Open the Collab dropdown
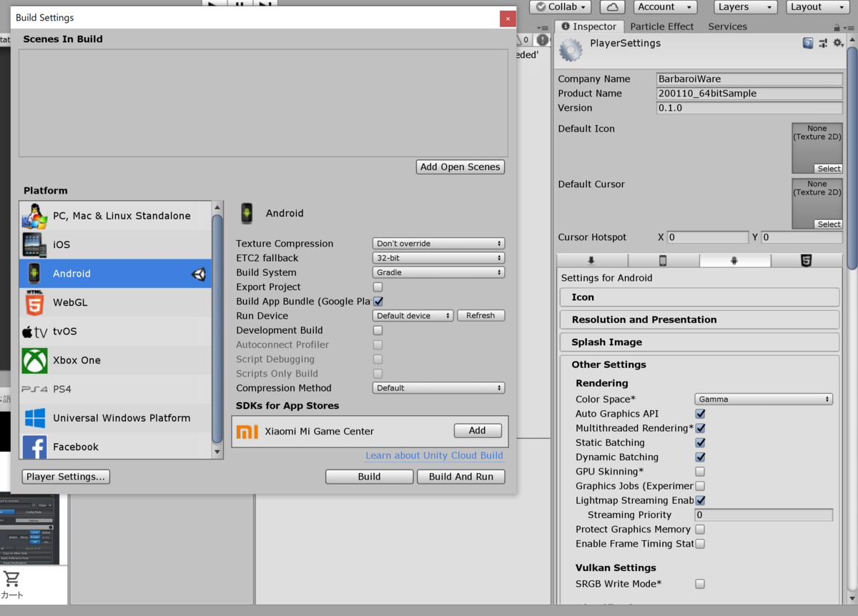 [x=561, y=7]
